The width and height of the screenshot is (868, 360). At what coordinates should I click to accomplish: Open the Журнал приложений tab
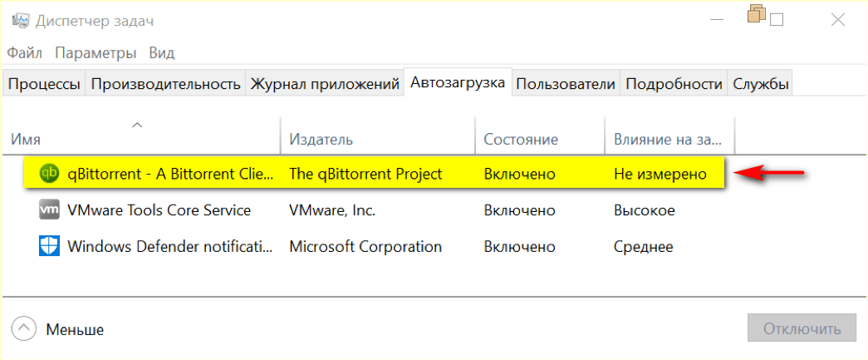point(325,84)
